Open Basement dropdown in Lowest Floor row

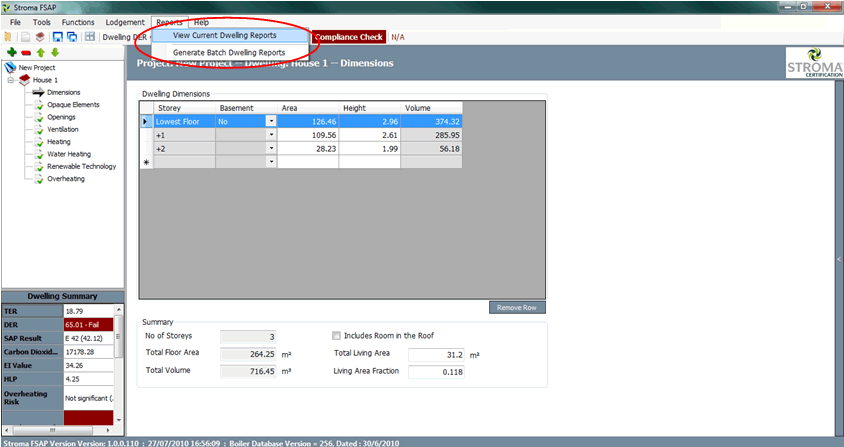tap(271, 122)
